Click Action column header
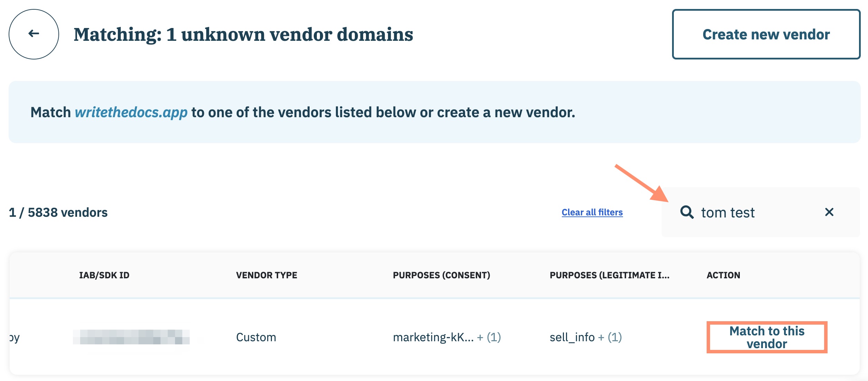This screenshot has width=868, height=381. [x=723, y=275]
